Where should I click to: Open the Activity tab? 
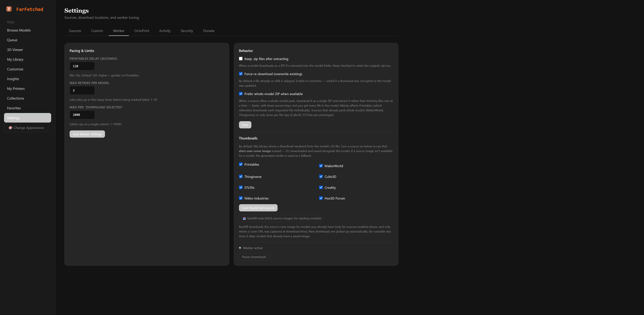click(x=165, y=31)
